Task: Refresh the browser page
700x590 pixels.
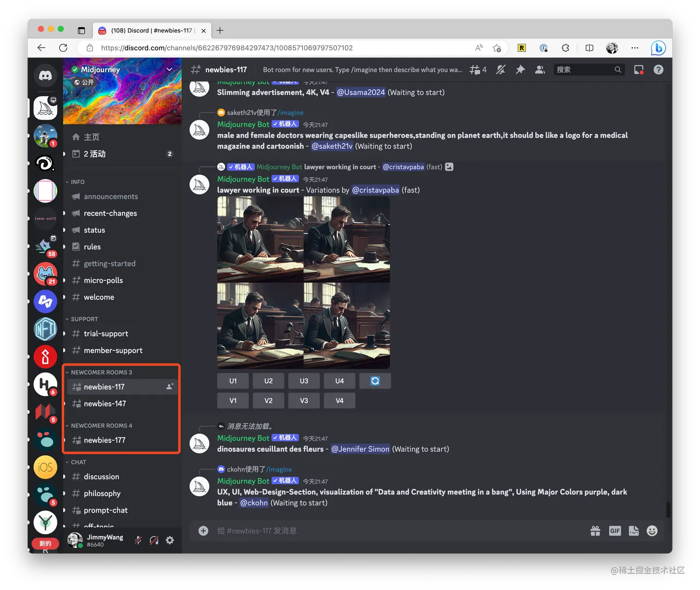Action: 63,48
